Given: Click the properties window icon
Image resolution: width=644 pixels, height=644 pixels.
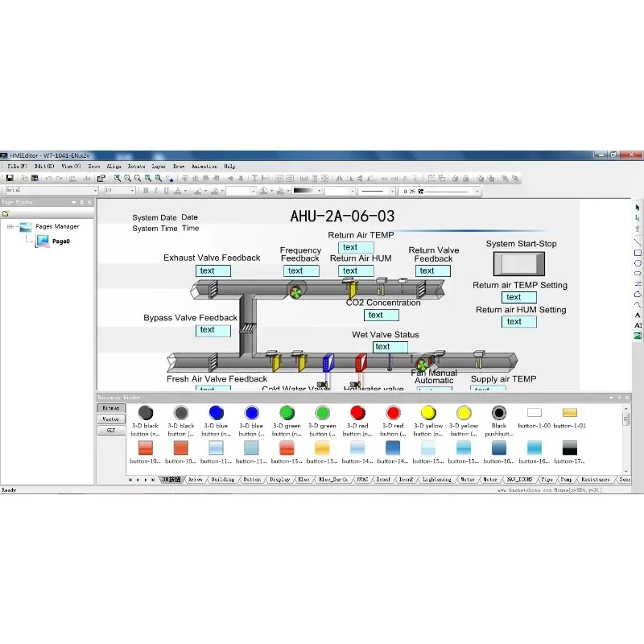Looking at the screenshot, I should point(101,178).
